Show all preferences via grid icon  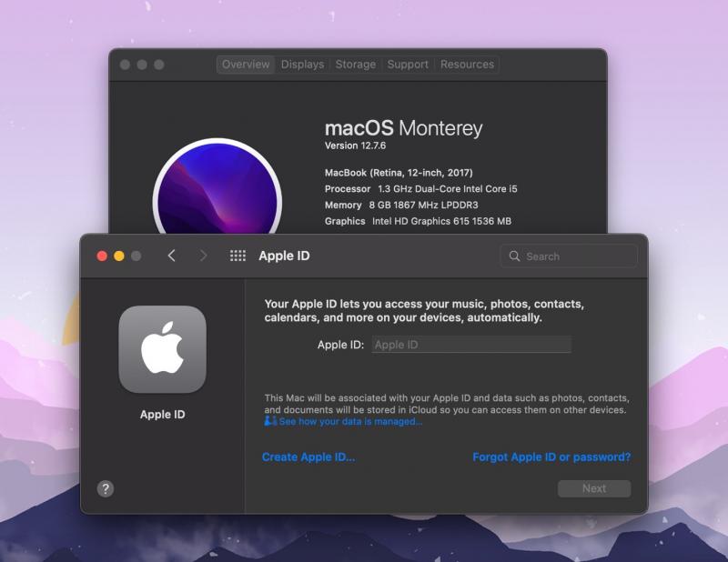(238, 256)
